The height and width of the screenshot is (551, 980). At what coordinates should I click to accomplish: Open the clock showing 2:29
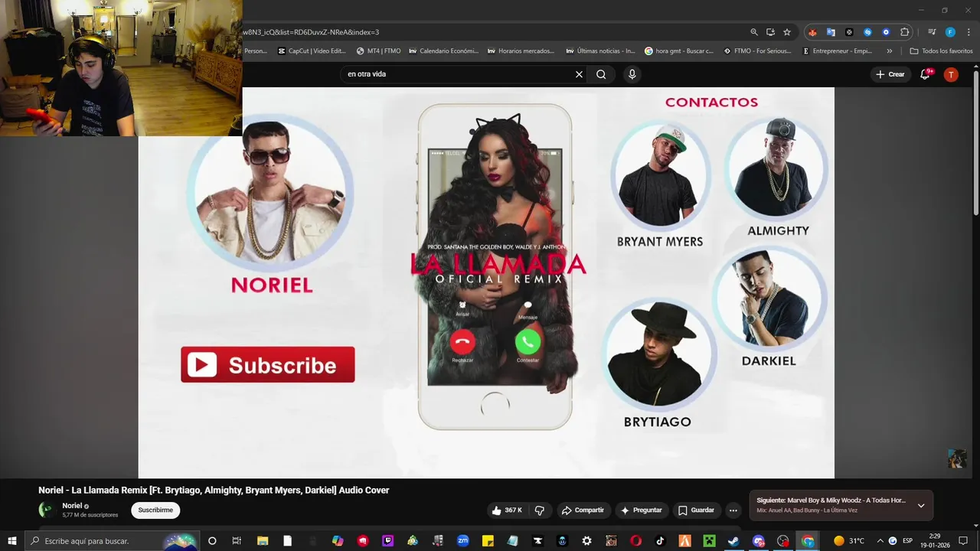coord(935,541)
